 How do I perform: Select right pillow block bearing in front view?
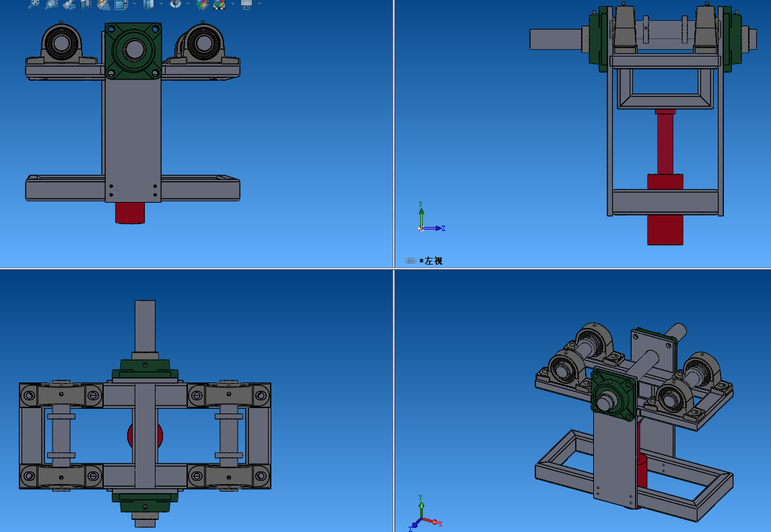(203, 43)
